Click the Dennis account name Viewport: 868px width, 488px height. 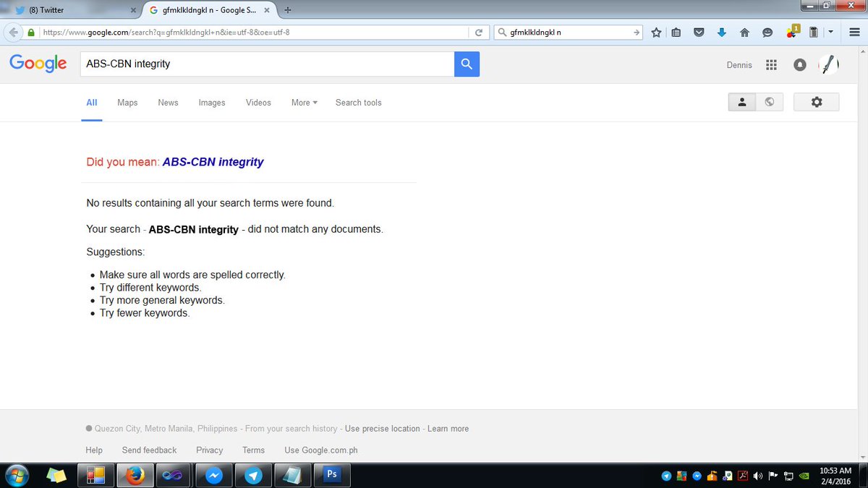coord(739,65)
